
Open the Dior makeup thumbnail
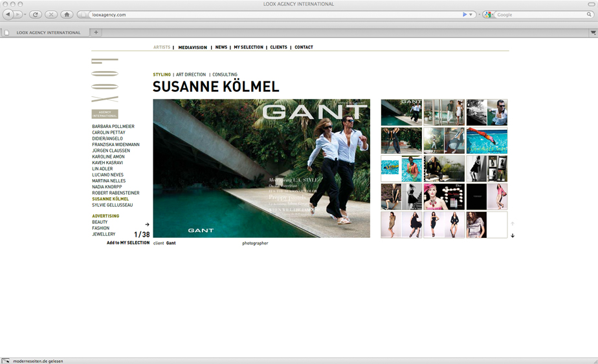click(444, 197)
